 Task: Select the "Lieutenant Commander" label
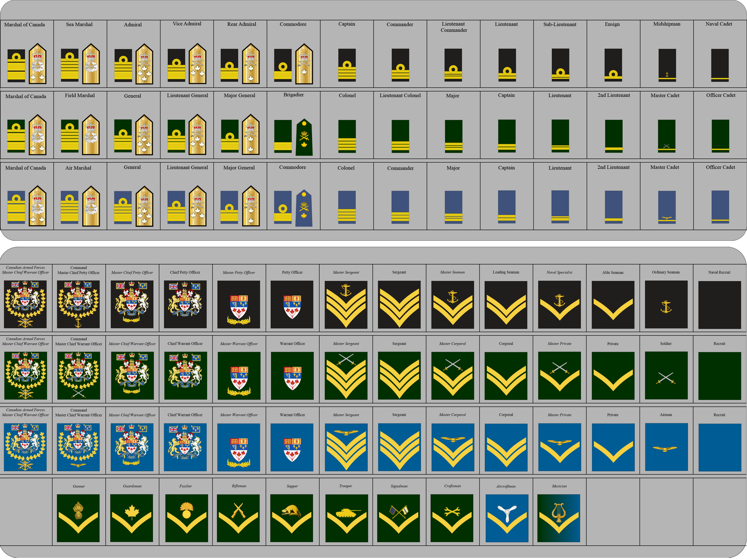click(x=454, y=27)
